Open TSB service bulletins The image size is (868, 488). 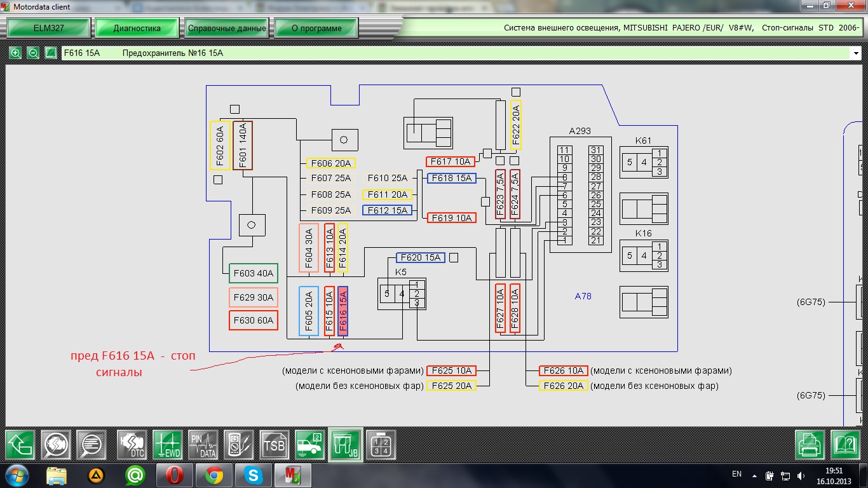click(274, 445)
